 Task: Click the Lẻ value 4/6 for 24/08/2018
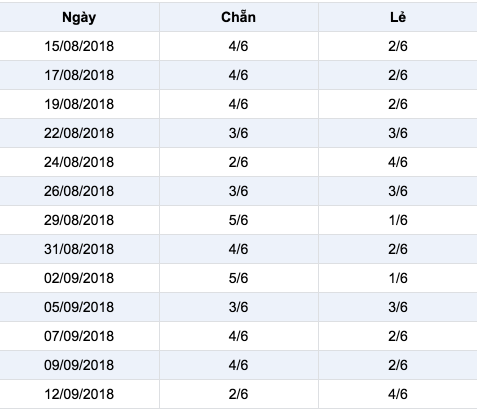398,162
